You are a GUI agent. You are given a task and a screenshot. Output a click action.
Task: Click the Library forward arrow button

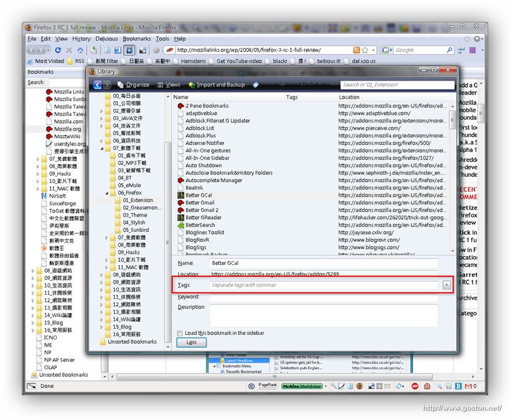107,85
